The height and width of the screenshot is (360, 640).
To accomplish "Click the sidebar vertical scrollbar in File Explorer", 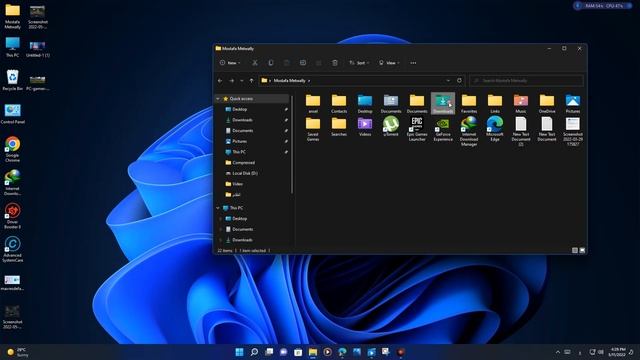I will (292, 144).
